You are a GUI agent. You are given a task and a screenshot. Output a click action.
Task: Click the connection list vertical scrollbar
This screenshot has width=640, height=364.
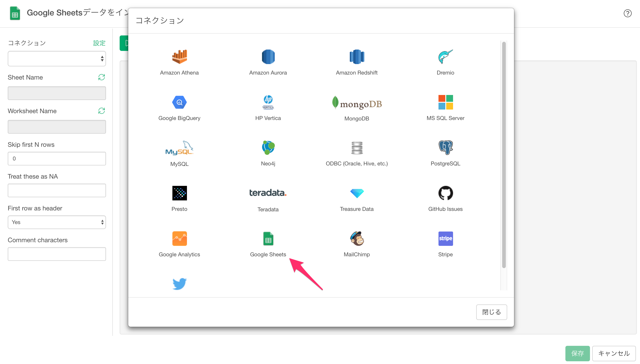click(x=504, y=155)
